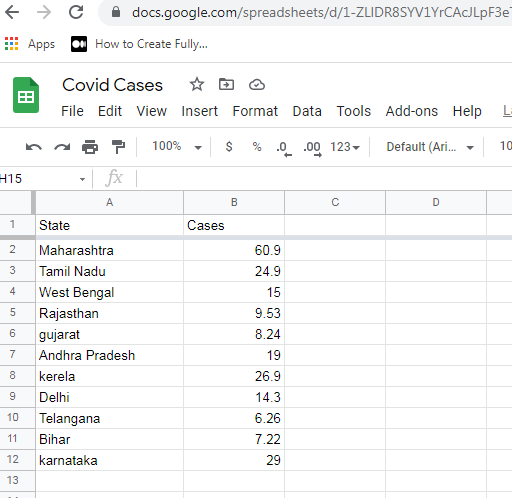Increase decimal places
The height and width of the screenshot is (498, 512).
(312, 148)
